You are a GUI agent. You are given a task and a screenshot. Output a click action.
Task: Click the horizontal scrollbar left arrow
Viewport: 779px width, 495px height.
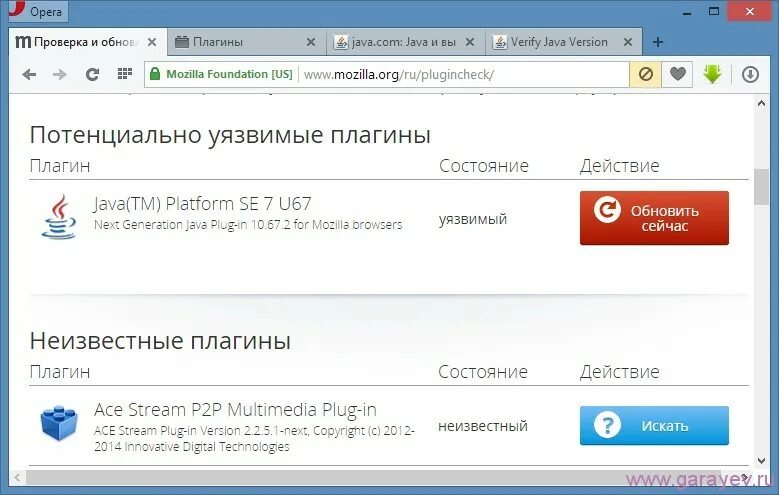[x=17, y=478]
